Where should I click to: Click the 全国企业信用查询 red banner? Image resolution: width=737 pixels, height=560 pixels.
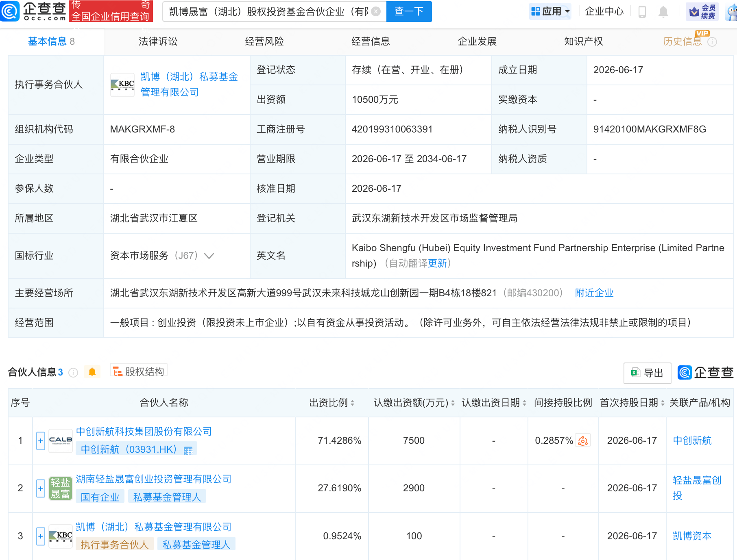pyautogui.click(x=111, y=11)
